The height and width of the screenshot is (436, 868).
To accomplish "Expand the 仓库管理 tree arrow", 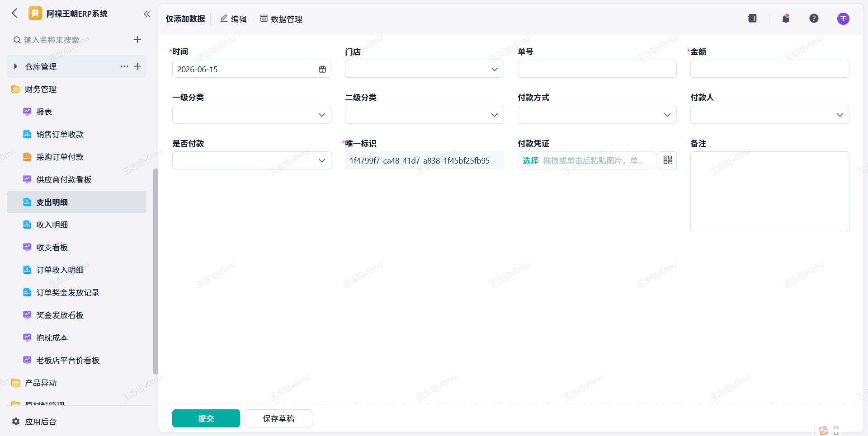I will click(x=15, y=66).
